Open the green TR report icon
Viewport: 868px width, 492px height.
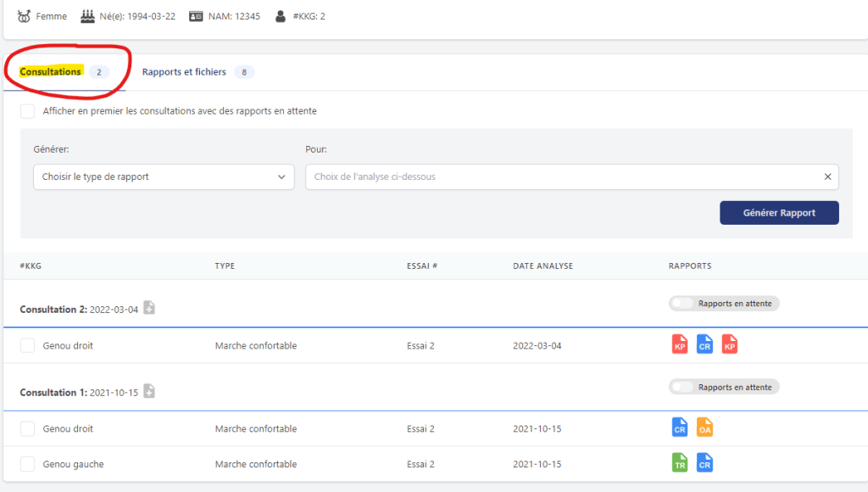(680, 463)
